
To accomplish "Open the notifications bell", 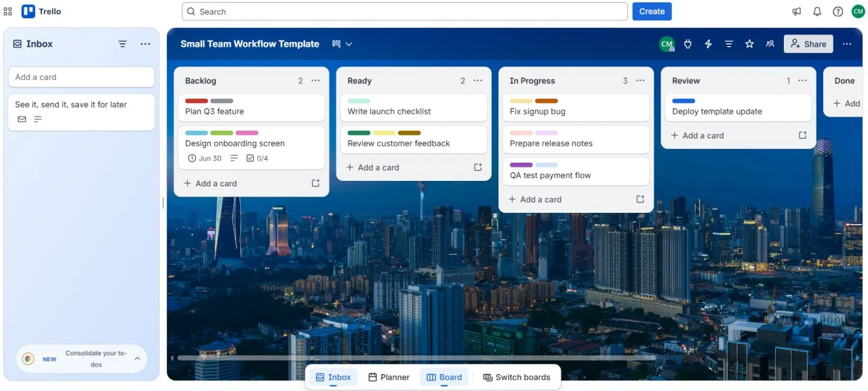I will click(817, 12).
